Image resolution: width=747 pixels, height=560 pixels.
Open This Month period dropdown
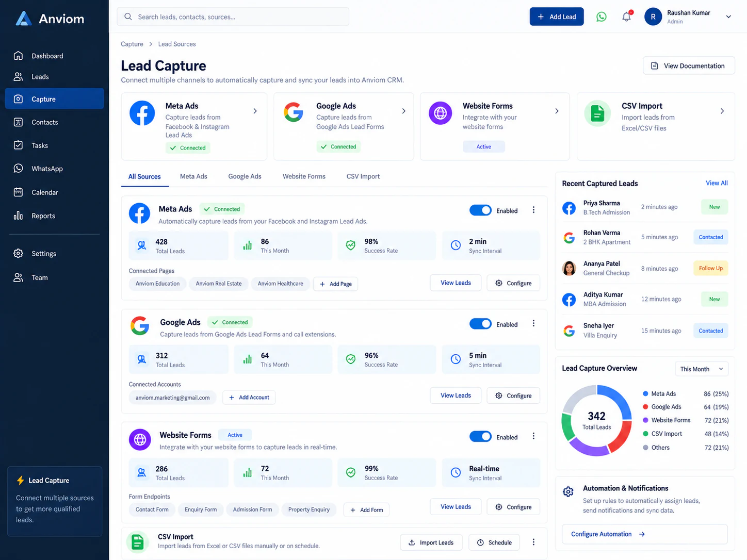(x=702, y=369)
